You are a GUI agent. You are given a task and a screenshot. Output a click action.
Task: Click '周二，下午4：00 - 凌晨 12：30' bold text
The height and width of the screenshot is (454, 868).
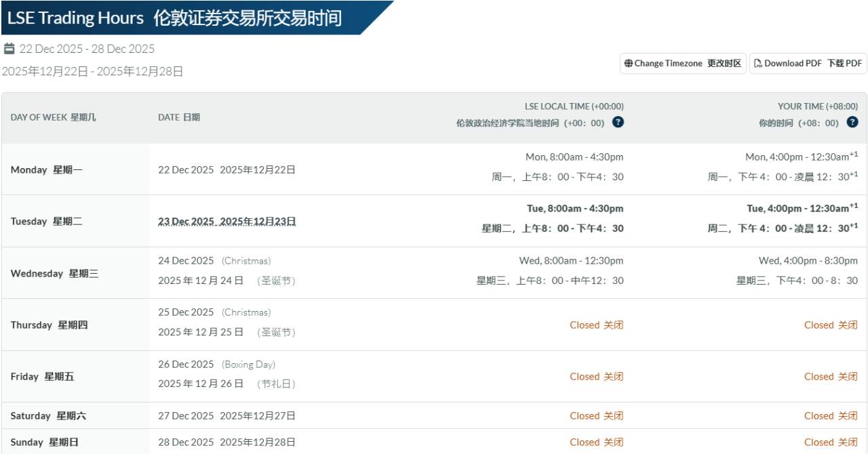point(783,228)
